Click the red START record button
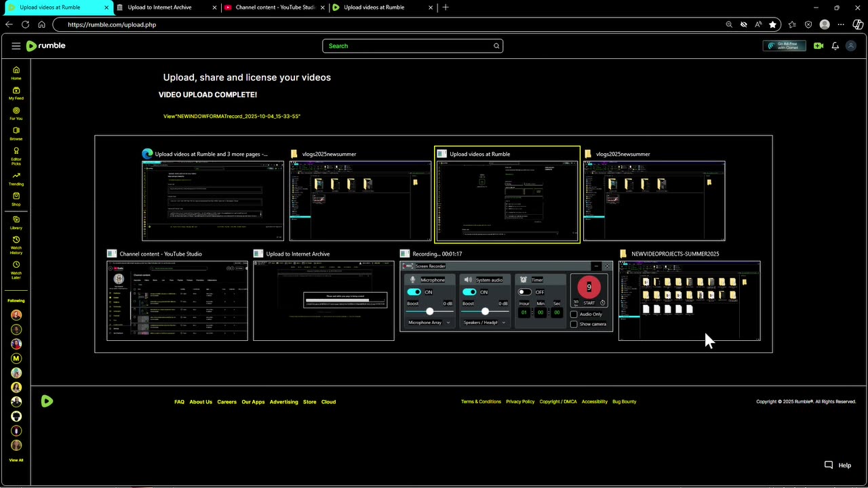 pyautogui.click(x=589, y=290)
